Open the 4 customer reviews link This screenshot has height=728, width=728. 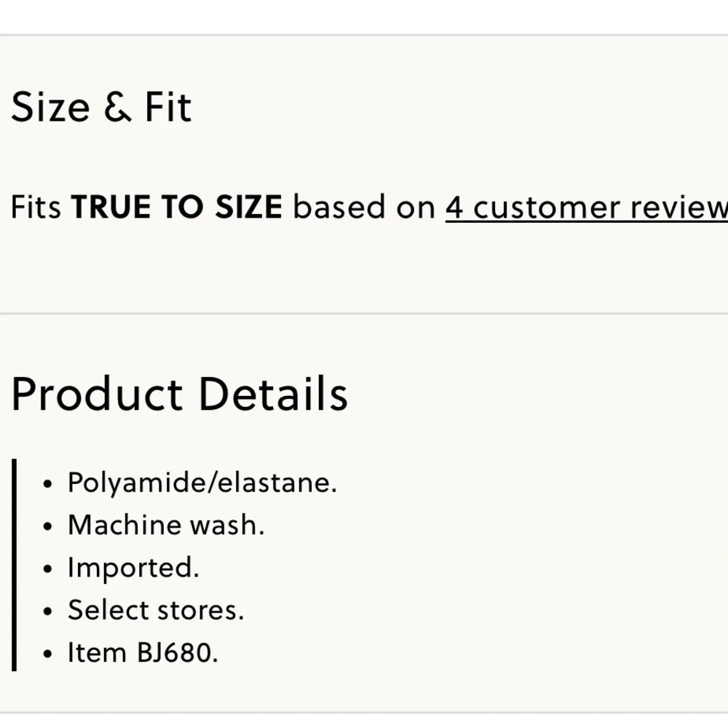point(586,207)
